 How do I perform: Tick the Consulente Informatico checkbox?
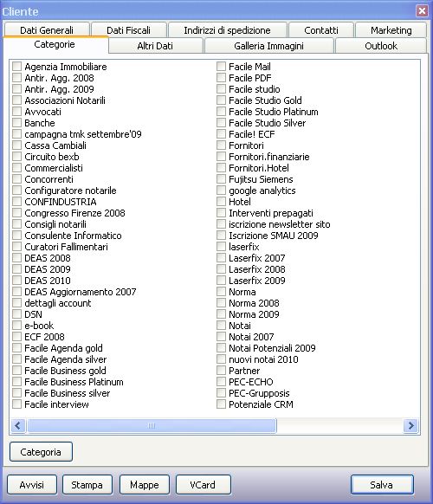point(16,236)
